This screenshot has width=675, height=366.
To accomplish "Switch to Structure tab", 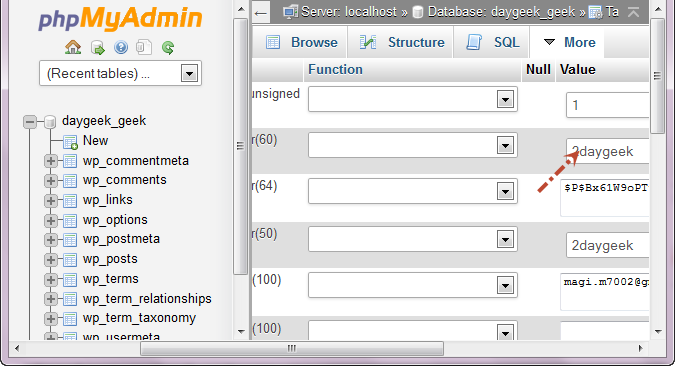I will (x=401, y=42).
